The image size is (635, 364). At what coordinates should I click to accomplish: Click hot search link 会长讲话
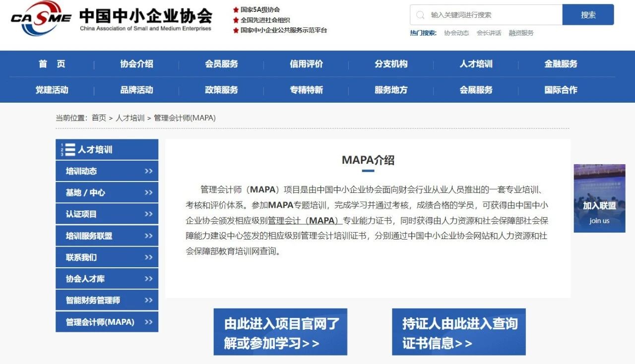pos(489,33)
